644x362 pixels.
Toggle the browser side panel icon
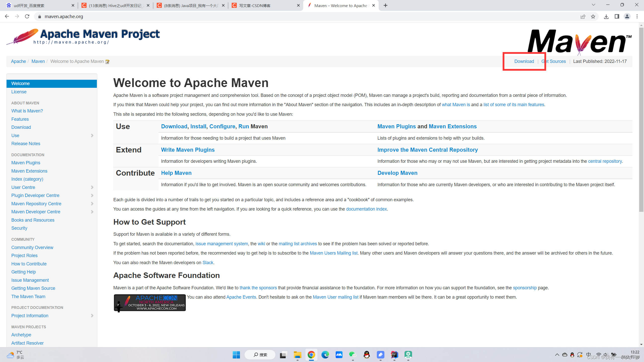tap(617, 16)
